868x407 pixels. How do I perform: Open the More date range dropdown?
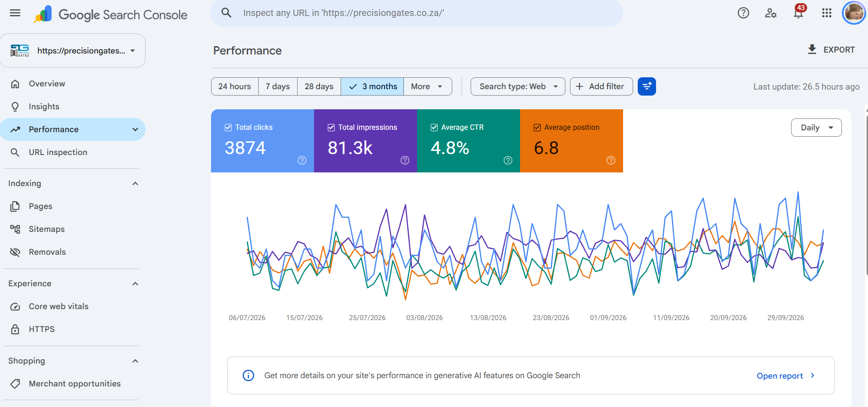click(x=428, y=86)
